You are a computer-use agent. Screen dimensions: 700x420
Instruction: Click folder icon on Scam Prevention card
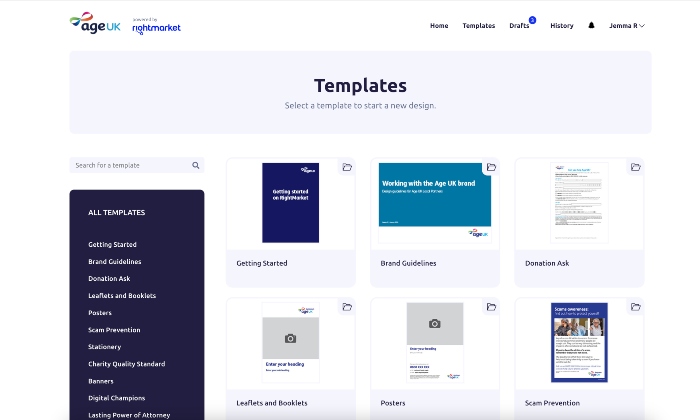coord(635,307)
